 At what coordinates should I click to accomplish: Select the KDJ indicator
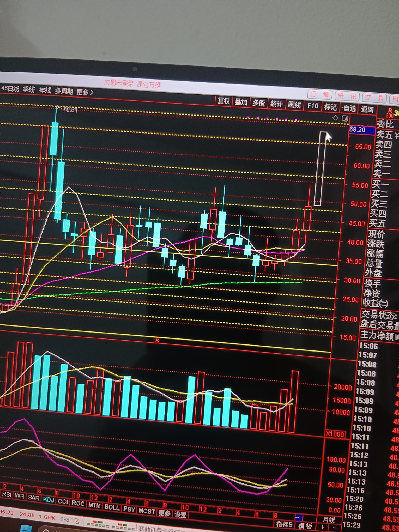click(49, 499)
